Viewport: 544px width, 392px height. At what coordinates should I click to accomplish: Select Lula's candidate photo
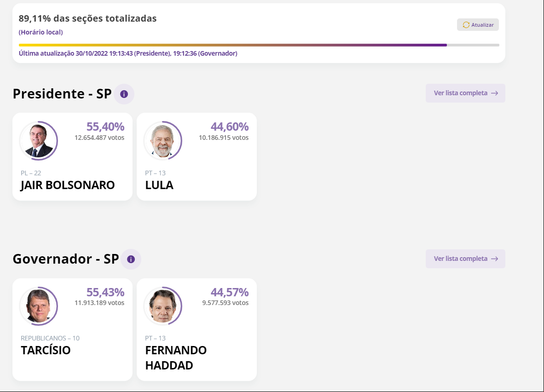coord(162,140)
